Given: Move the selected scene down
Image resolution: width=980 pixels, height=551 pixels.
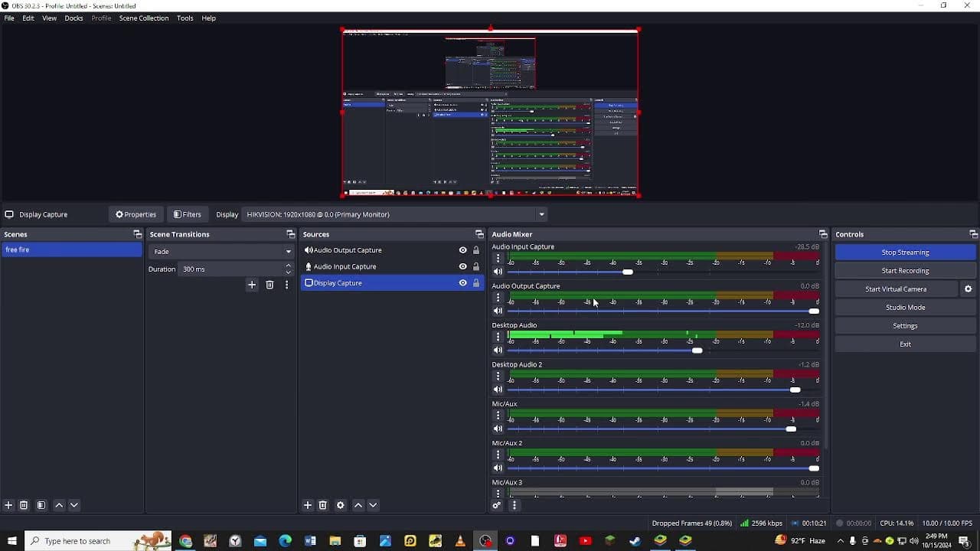Looking at the screenshot, I should tap(74, 505).
